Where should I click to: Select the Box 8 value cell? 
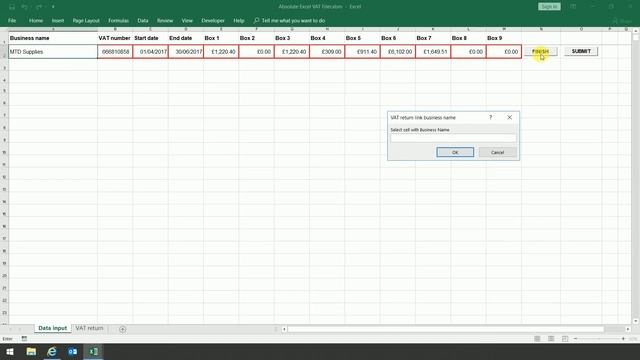(x=468, y=52)
